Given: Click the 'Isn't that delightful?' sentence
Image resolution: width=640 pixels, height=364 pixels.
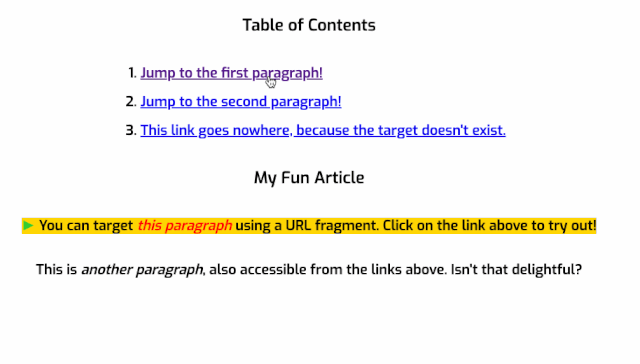Looking at the screenshot, I should click(x=516, y=269).
